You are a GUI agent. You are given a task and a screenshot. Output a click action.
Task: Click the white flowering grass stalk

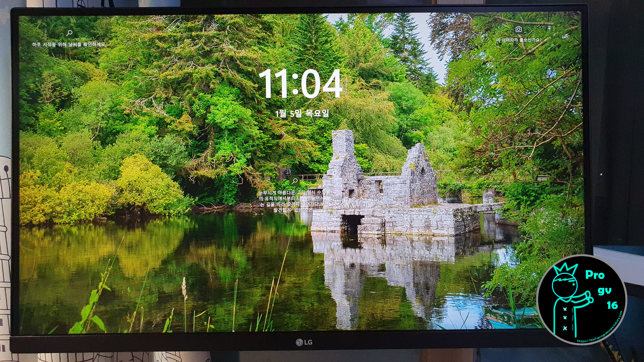tap(184, 287)
